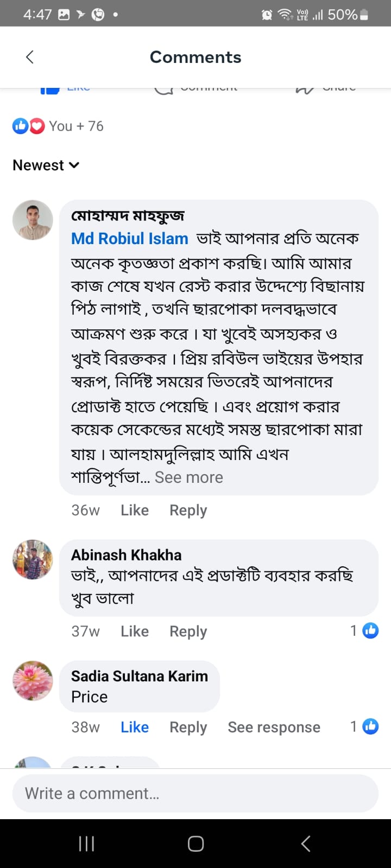Viewport: 391px width, 868px height.
Task: Expand comment with See more
Action: 189,477
